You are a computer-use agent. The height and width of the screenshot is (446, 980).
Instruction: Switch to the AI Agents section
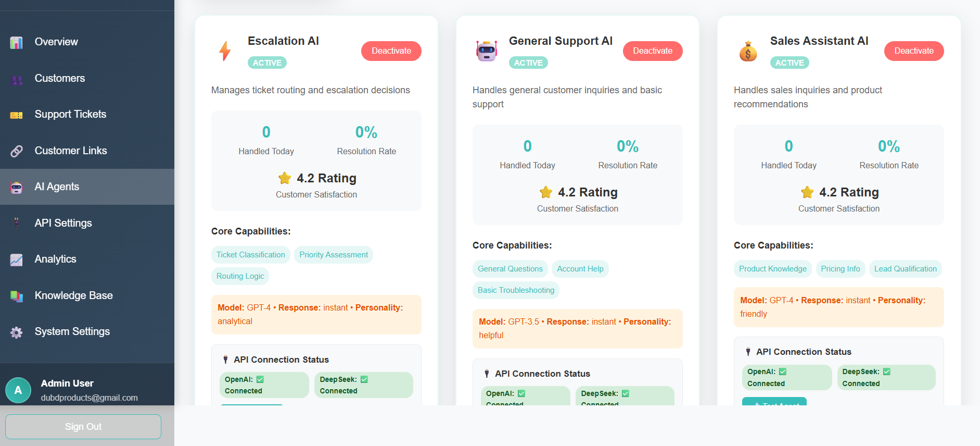coord(57,187)
